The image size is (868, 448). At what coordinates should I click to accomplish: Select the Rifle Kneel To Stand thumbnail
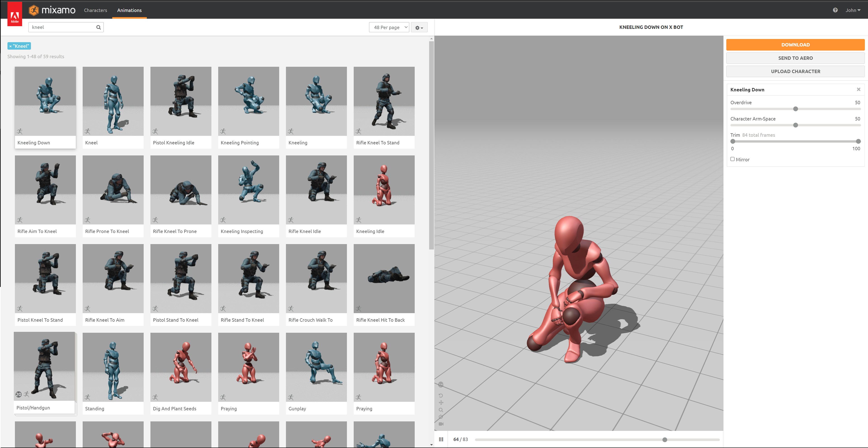pos(384,101)
